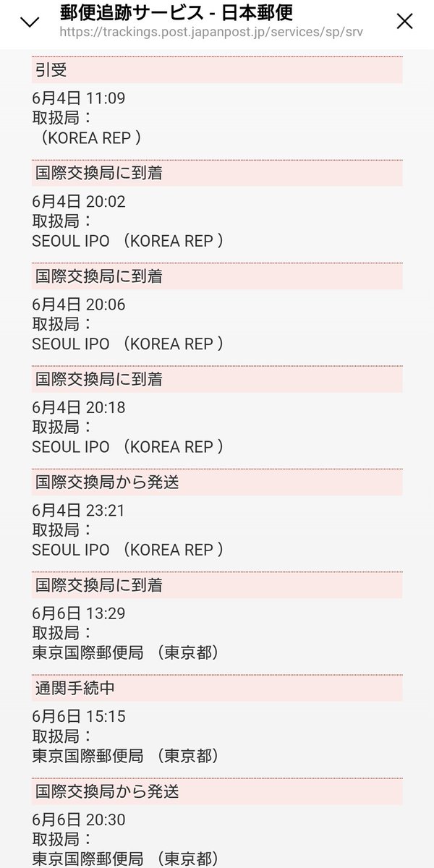The width and height of the screenshot is (434, 868).
Task: Tap the 6月4日 20:02 entry
Action: click(x=79, y=201)
